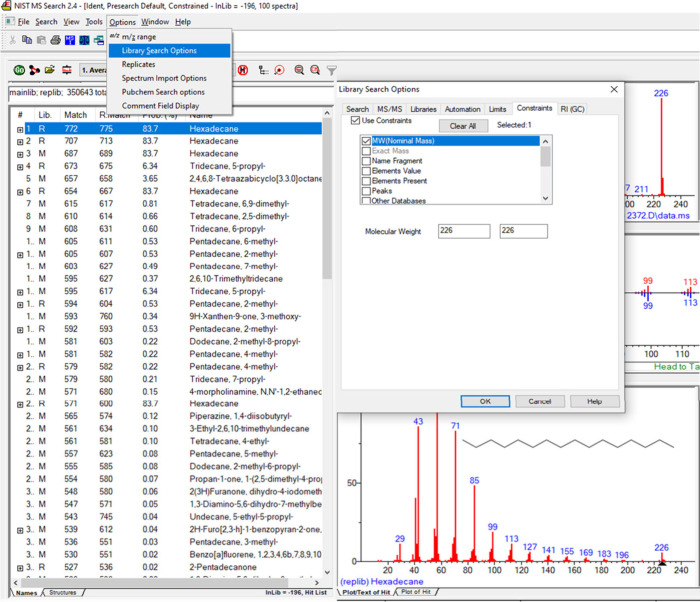Toggle the crossed-out H hydrogens icon

pyautogui.click(x=243, y=70)
